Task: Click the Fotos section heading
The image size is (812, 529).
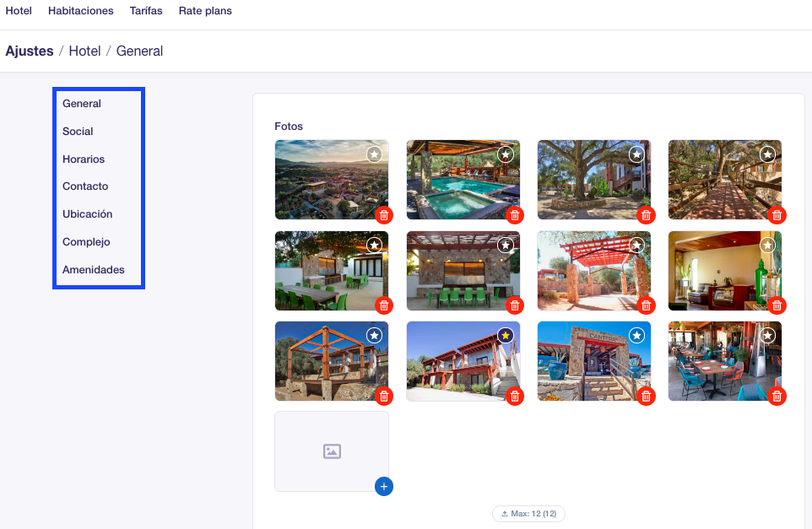Action: pyautogui.click(x=289, y=127)
